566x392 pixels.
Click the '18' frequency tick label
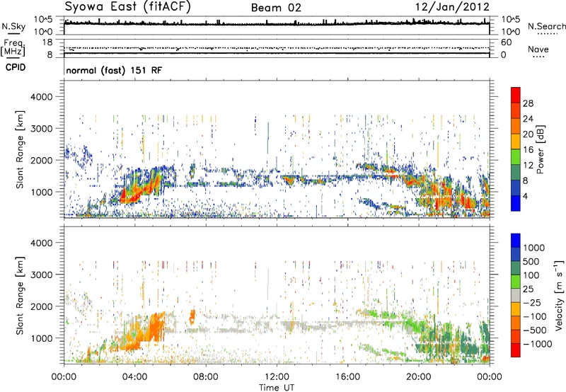[47, 42]
